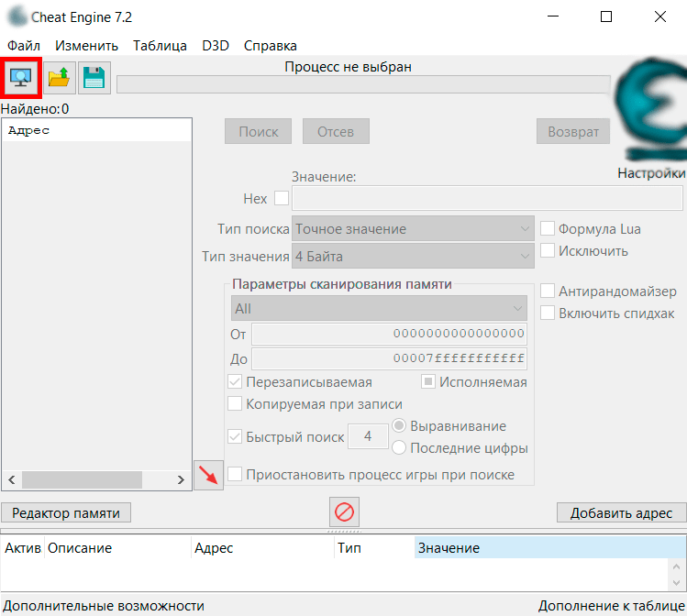Open the process list computer icon
The image size is (687, 616).
pyautogui.click(x=21, y=78)
